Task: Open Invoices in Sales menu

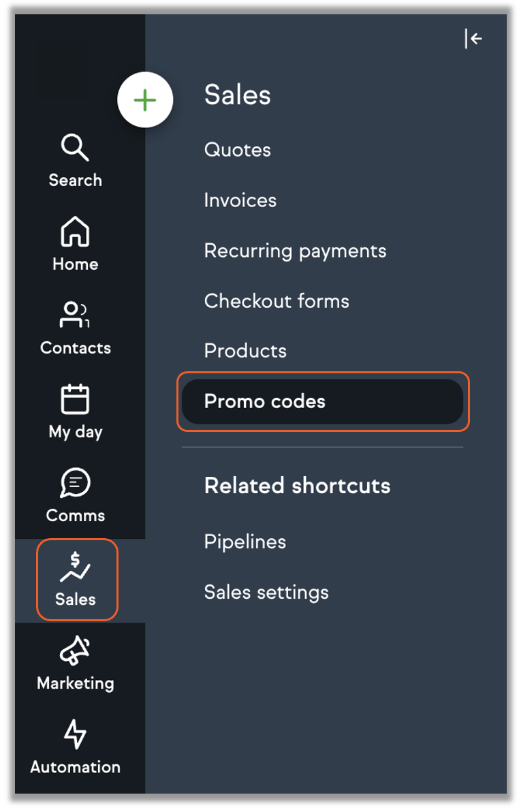Action: [x=240, y=200]
